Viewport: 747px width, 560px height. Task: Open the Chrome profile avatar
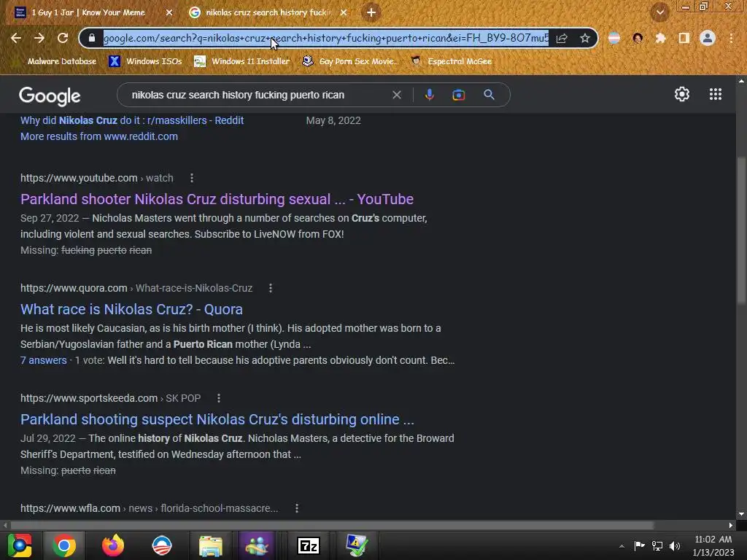[x=708, y=38]
